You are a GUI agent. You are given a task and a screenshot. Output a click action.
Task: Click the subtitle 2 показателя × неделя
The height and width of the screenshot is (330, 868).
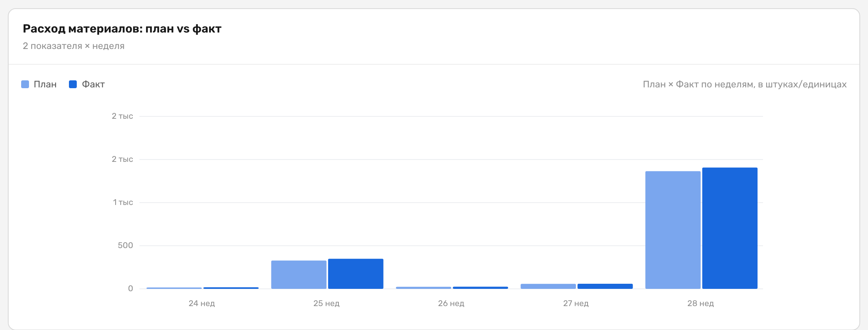pyautogui.click(x=74, y=46)
